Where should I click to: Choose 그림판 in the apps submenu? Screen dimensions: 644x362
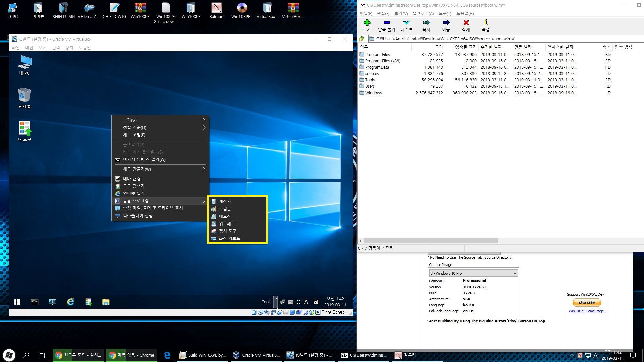pos(237,209)
